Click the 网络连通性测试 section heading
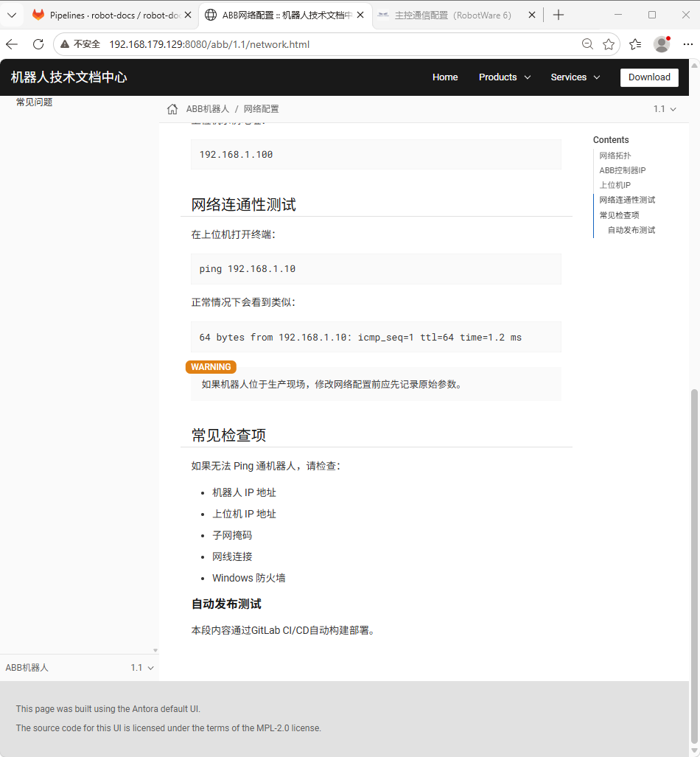Image resolution: width=700 pixels, height=757 pixels. point(243,205)
